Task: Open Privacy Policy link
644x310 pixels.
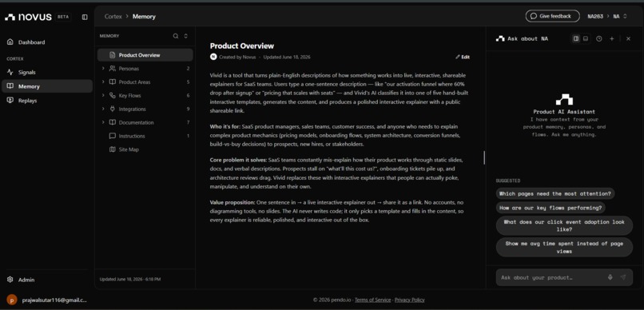Action: click(409, 300)
